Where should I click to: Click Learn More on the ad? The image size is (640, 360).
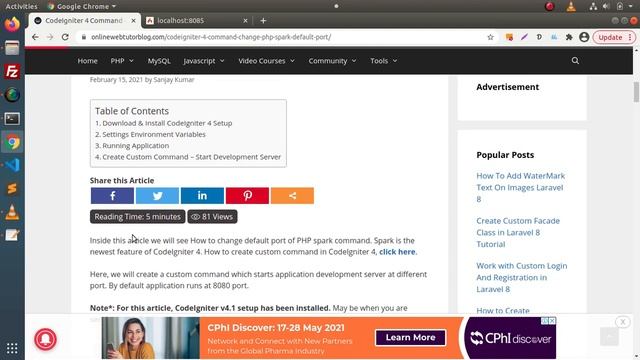[x=410, y=338]
